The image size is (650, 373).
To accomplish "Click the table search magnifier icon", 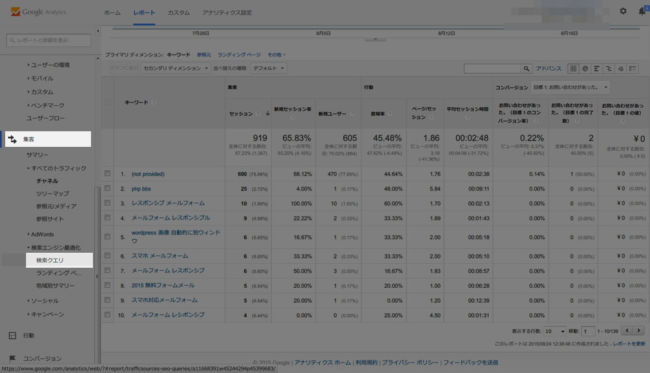I will pos(526,68).
